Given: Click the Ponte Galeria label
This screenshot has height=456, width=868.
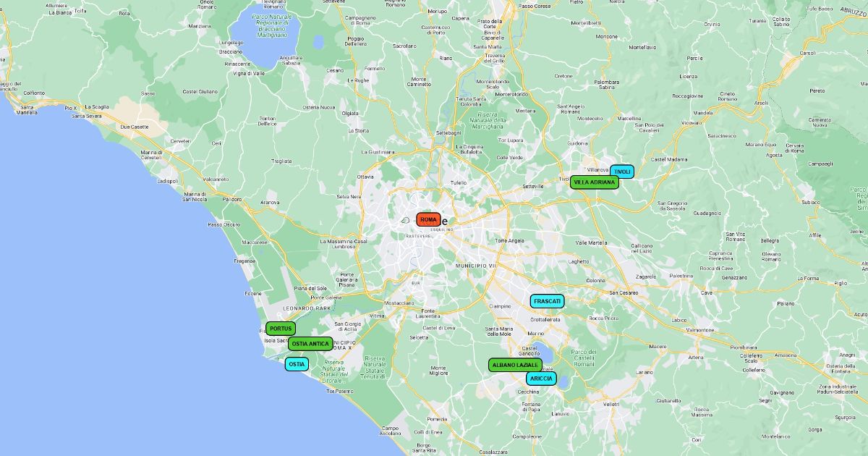Looking at the screenshot, I should pyautogui.click(x=326, y=297).
